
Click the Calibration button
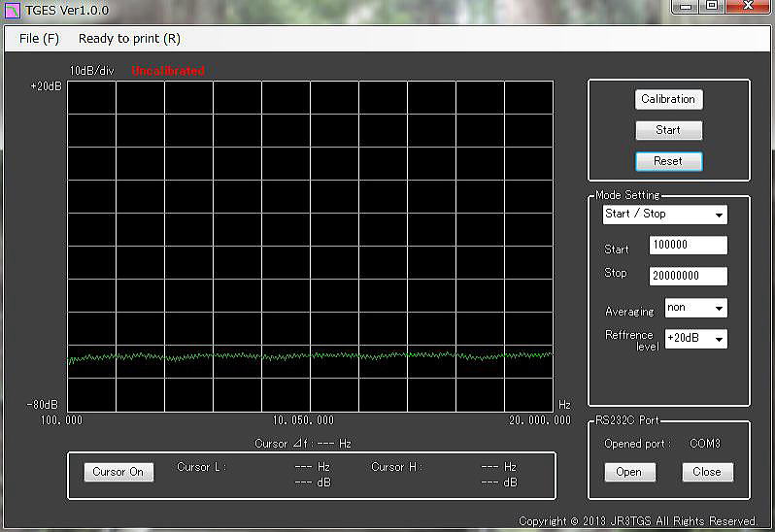pos(668,99)
